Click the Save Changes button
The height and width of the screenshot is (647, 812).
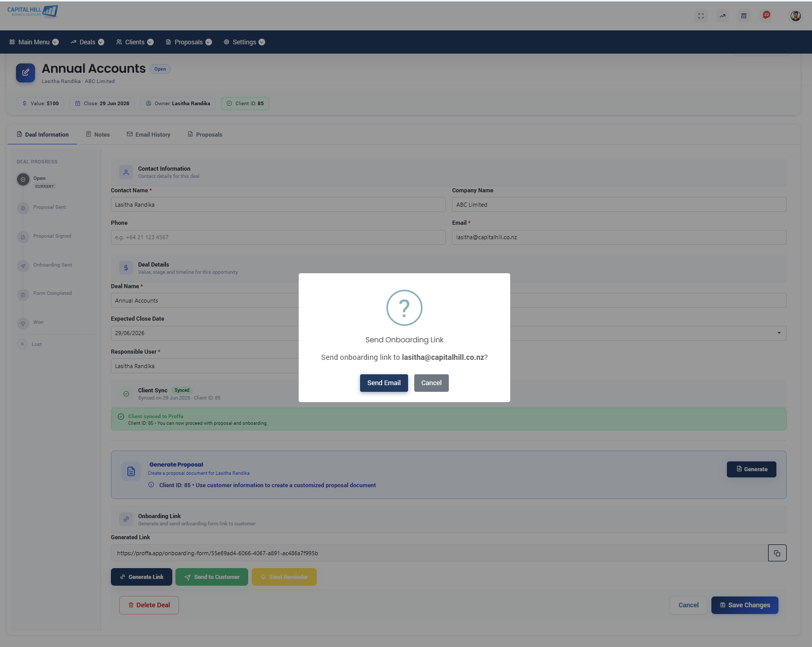click(x=745, y=605)
